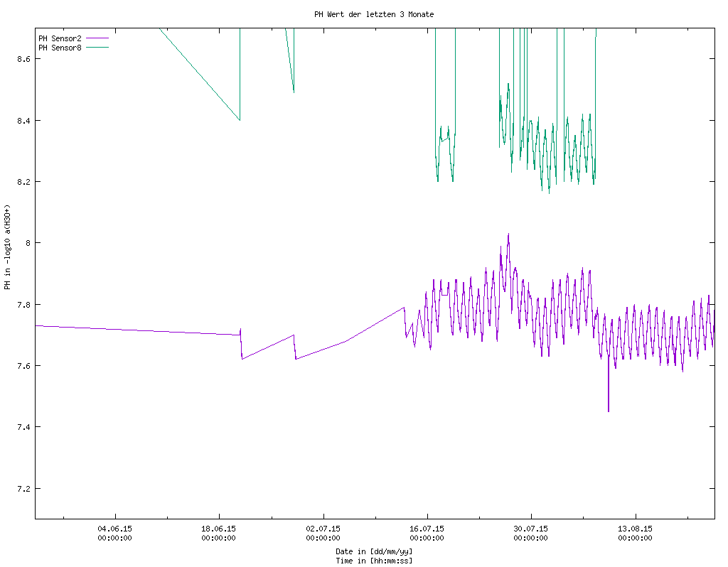The width and height of the screenshot is (728, 567).
Task: Click the purple line sample beside PH Sensor2
Action: tap(97, 38)
